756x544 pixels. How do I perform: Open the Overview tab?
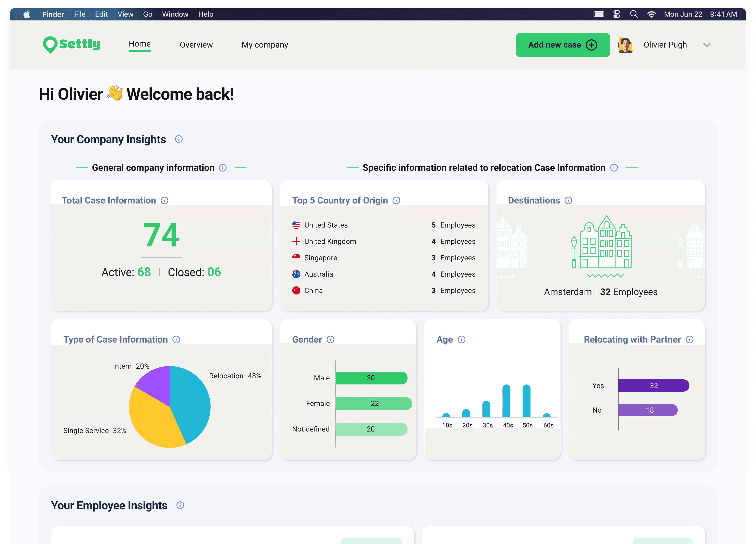click(196, 45)
